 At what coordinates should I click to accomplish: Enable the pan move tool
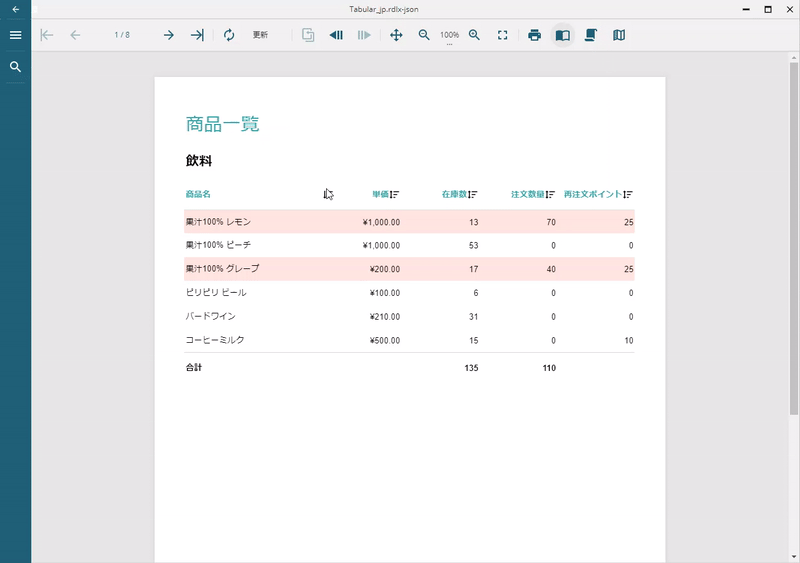coord(396,35)
